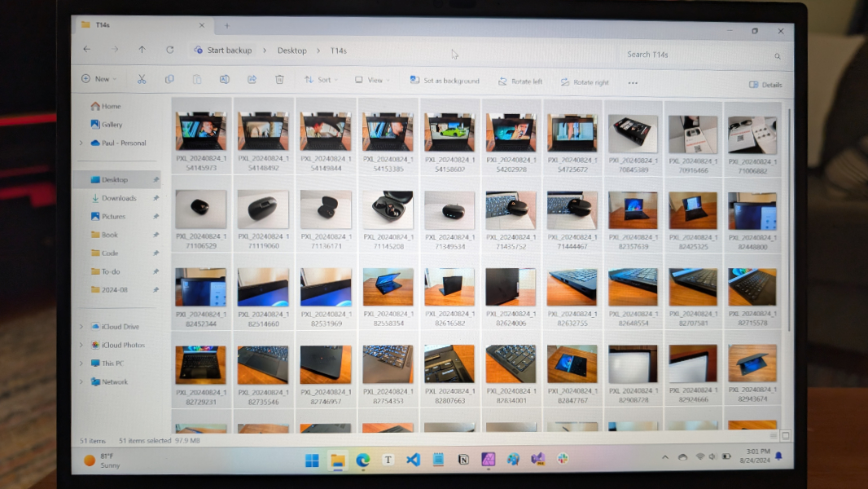Select Home in navigation pane
This screenshot has height=489, width=868.
[106, 106]
